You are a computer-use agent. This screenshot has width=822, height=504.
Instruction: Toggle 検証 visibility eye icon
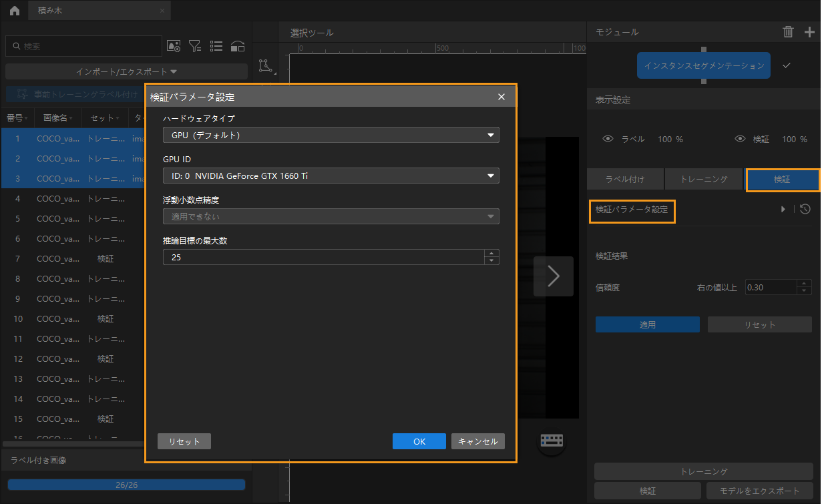pos(740,140)
